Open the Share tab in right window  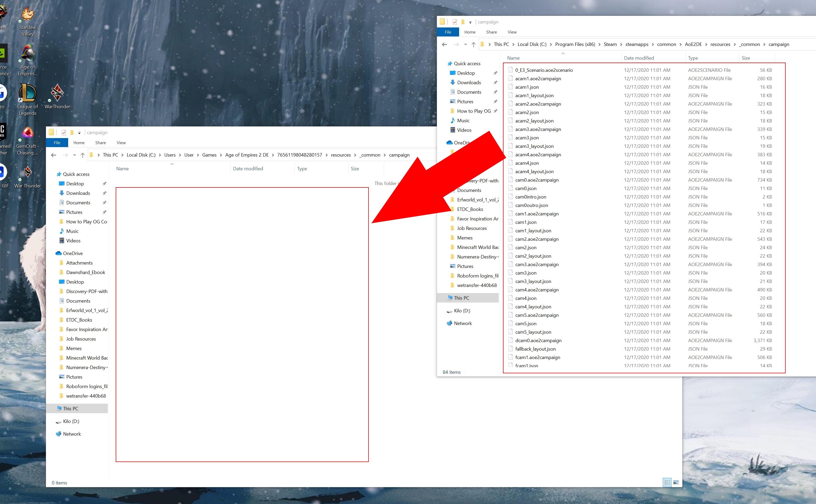click(491, 32)
